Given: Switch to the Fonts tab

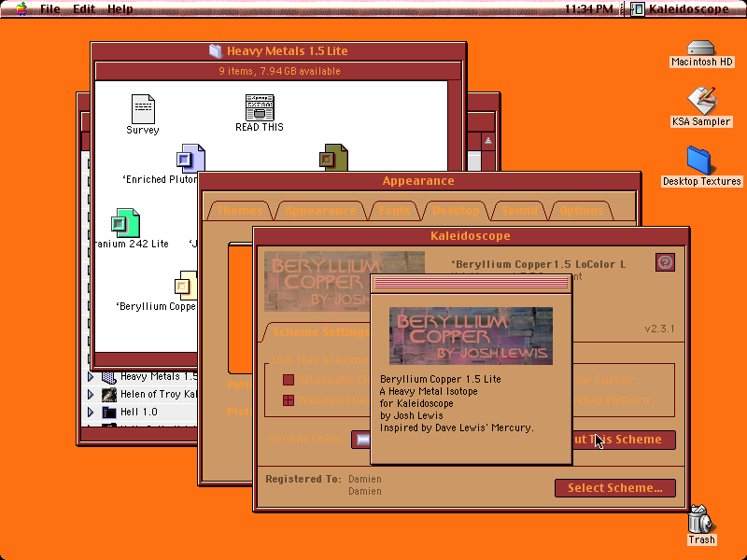Looking at the screenshot, I should click(x=394, y=211).
